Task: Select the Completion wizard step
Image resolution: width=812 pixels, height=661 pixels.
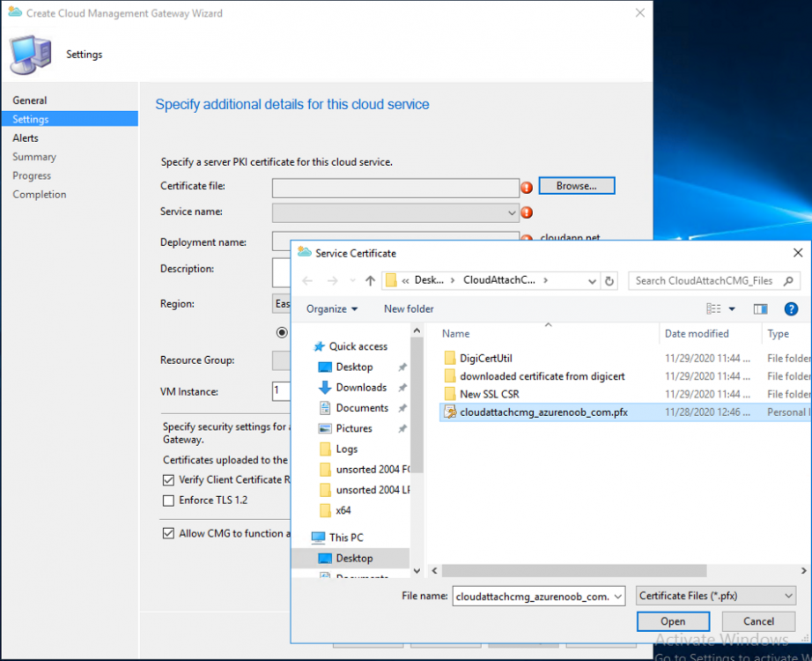Action: 40,195
